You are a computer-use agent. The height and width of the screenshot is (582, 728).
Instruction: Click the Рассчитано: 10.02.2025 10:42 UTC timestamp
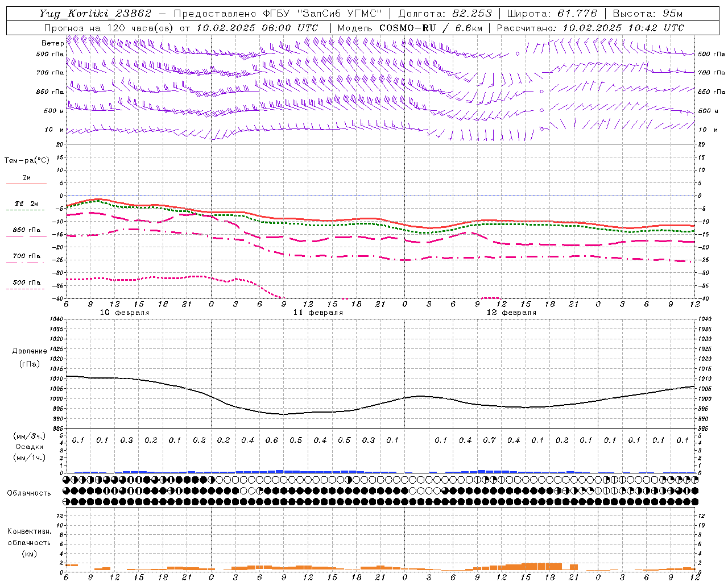(590, 28)
